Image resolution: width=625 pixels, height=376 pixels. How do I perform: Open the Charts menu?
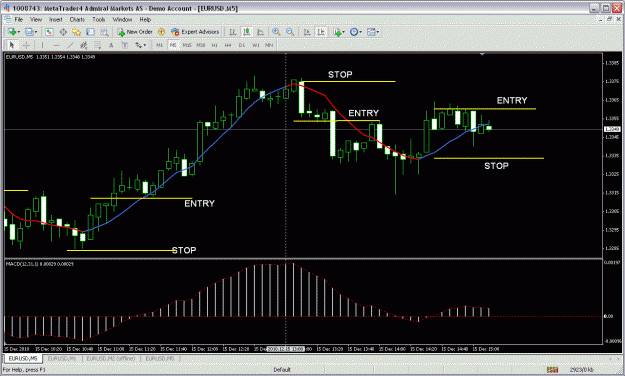tap(77, 19)
